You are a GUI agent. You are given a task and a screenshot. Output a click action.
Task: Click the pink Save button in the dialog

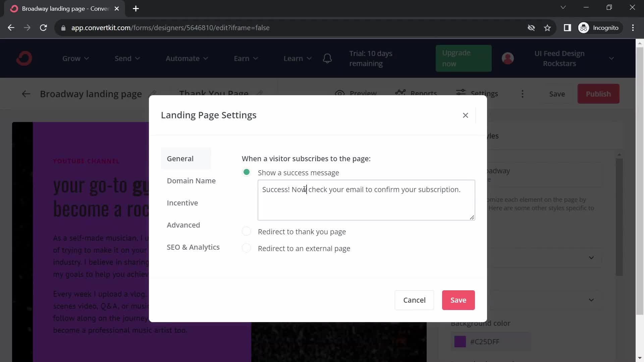458,300
